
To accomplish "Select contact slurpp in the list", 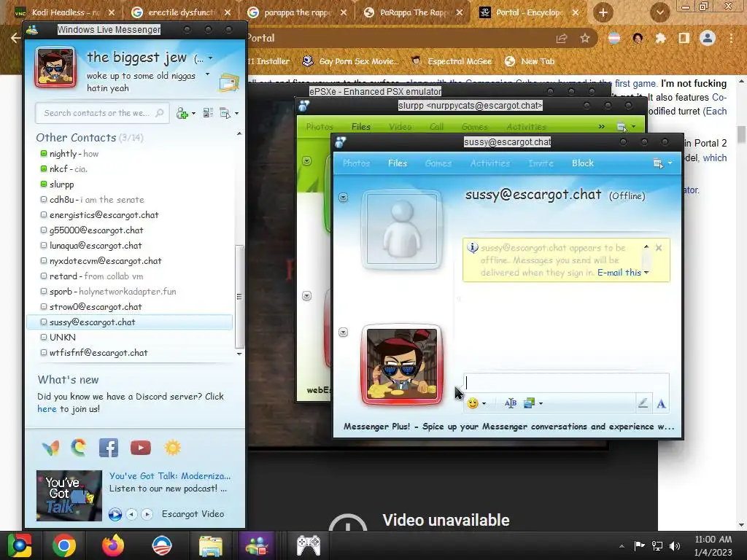I will tap(128, 184).
